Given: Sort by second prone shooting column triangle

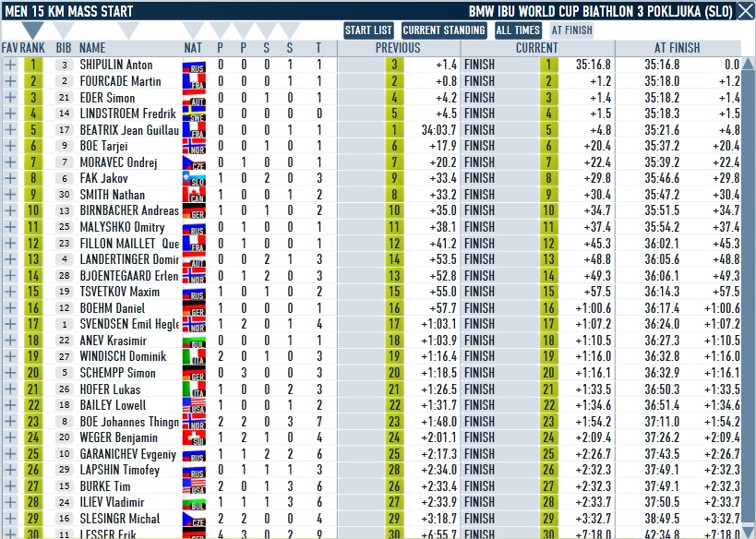Looking at the screenshot, I should (x=243, y=30).
